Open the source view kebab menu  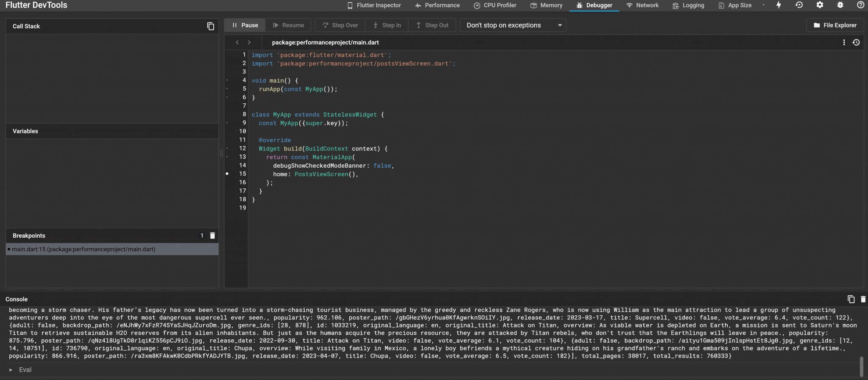[x=844, y=42]
